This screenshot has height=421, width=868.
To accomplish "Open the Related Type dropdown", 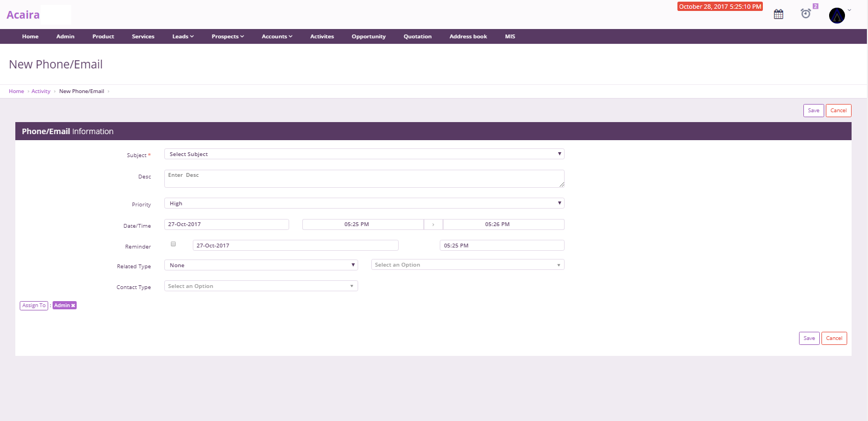I will [x=261, y=266].
